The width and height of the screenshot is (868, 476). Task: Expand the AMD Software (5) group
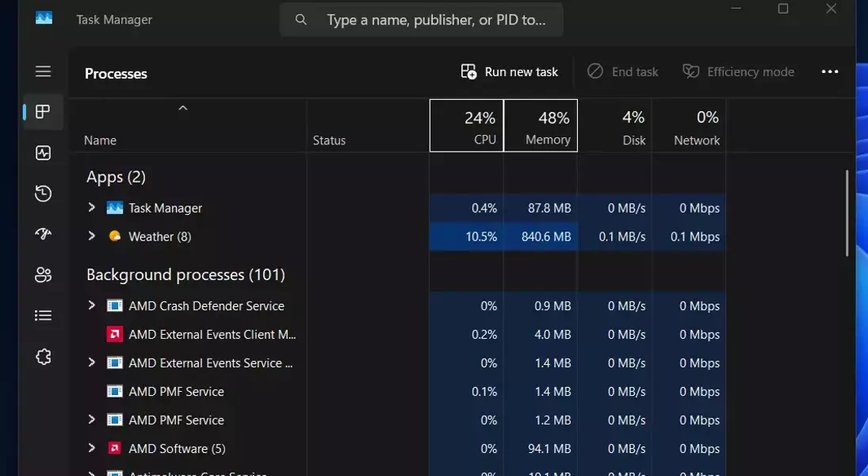coord(92,447)
